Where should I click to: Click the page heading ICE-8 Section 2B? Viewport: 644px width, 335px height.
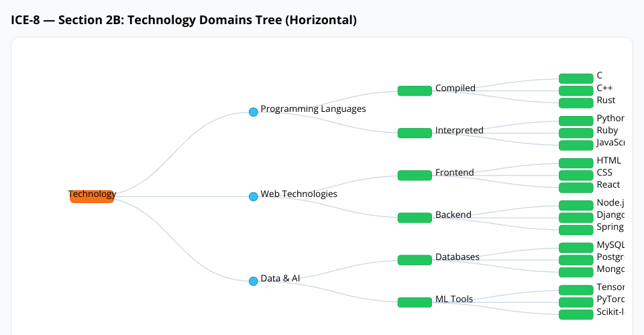183,20
